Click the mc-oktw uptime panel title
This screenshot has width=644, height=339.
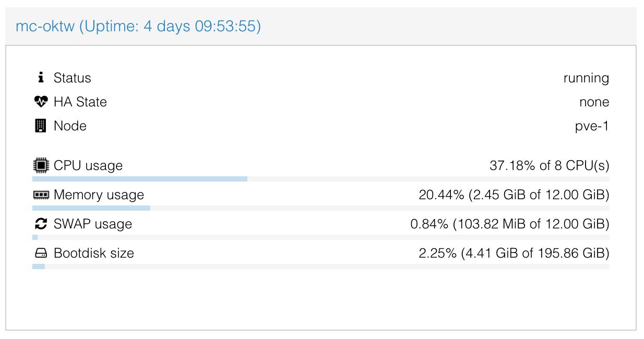point(138,26)
